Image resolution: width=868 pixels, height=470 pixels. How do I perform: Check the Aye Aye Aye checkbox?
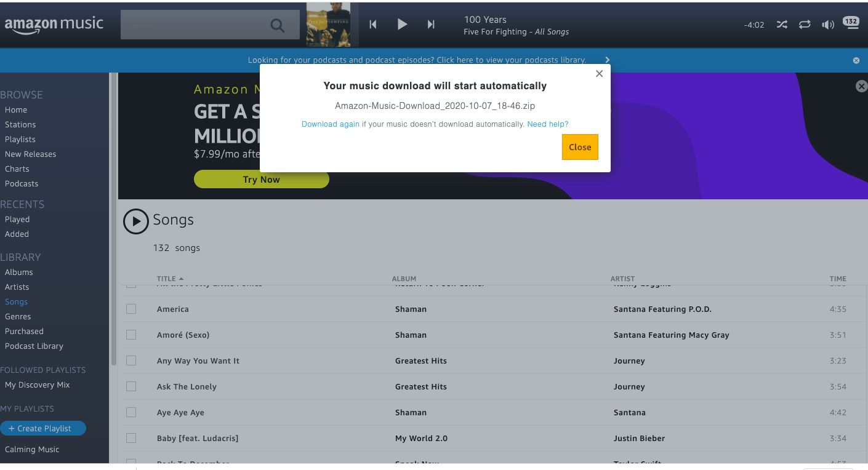(131, 412)
